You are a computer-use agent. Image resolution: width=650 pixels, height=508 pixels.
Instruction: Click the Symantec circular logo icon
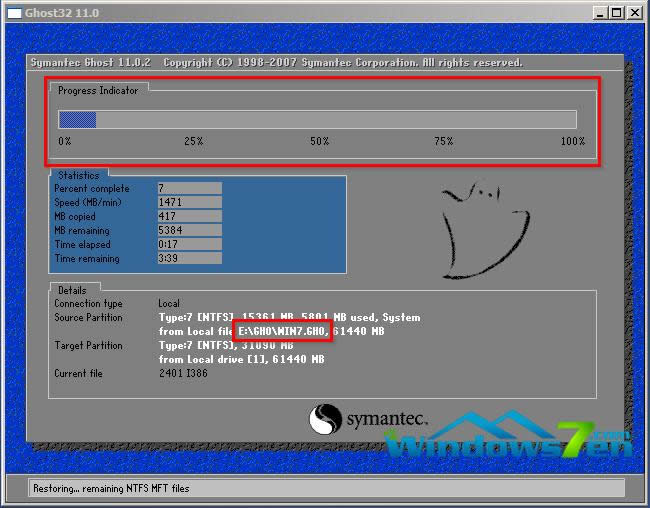click(x=327, y=419)
